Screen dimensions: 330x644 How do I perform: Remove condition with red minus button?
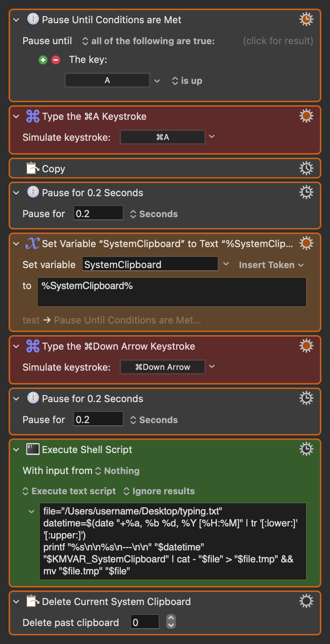tap(56, 60)
